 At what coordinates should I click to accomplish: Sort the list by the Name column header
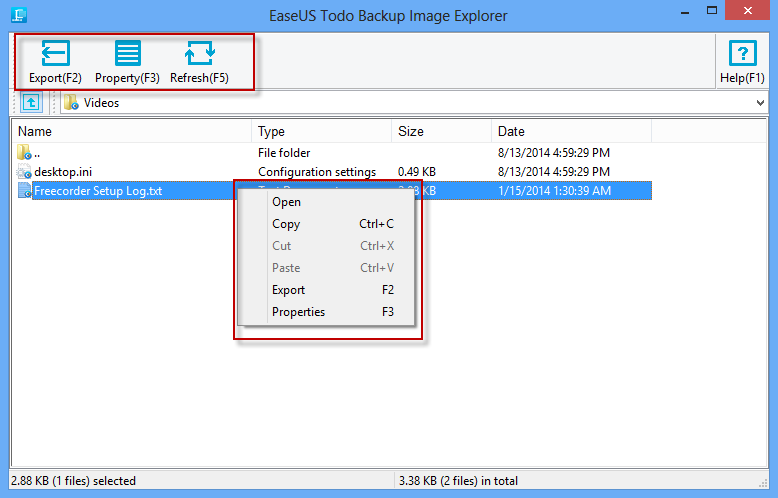click(x=131, y=131)
